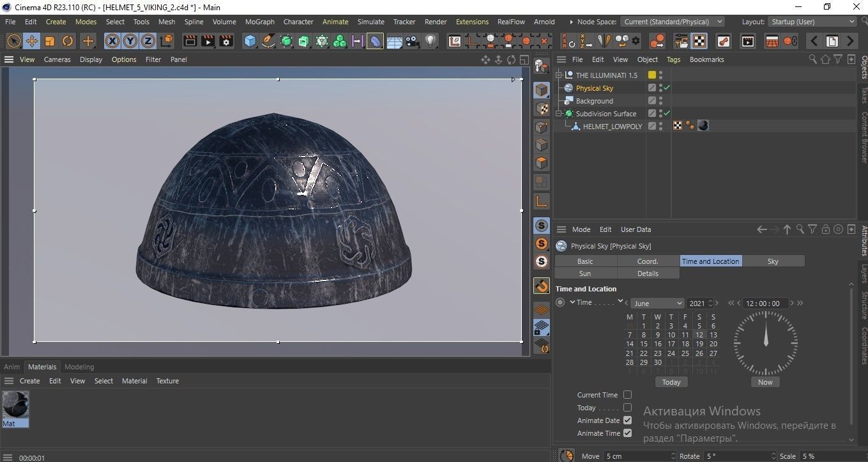
Task: Toggle Physical Sky enable checkmark
Action: [x=667, y=88]
